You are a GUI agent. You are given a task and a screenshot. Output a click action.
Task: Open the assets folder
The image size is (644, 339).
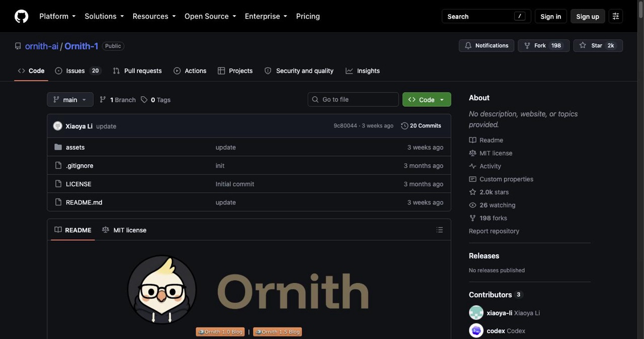coord(75,147)
